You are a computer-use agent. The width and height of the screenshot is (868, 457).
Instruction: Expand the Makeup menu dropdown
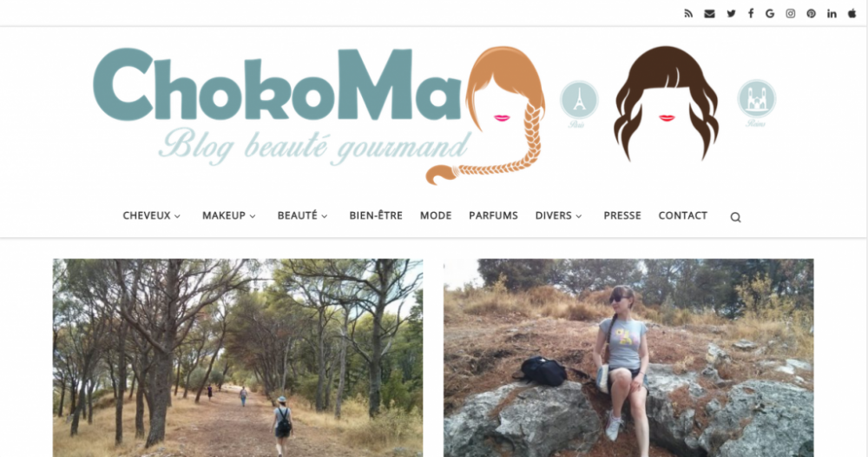coord(228,215)
